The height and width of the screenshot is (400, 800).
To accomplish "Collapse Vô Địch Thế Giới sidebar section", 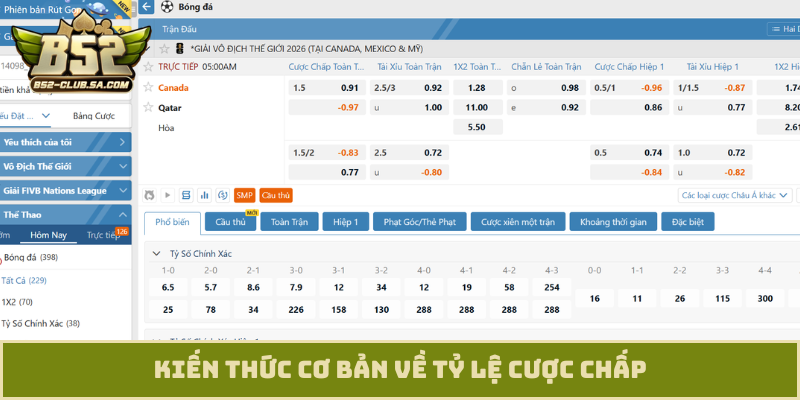I will click(x=65, y=166).
